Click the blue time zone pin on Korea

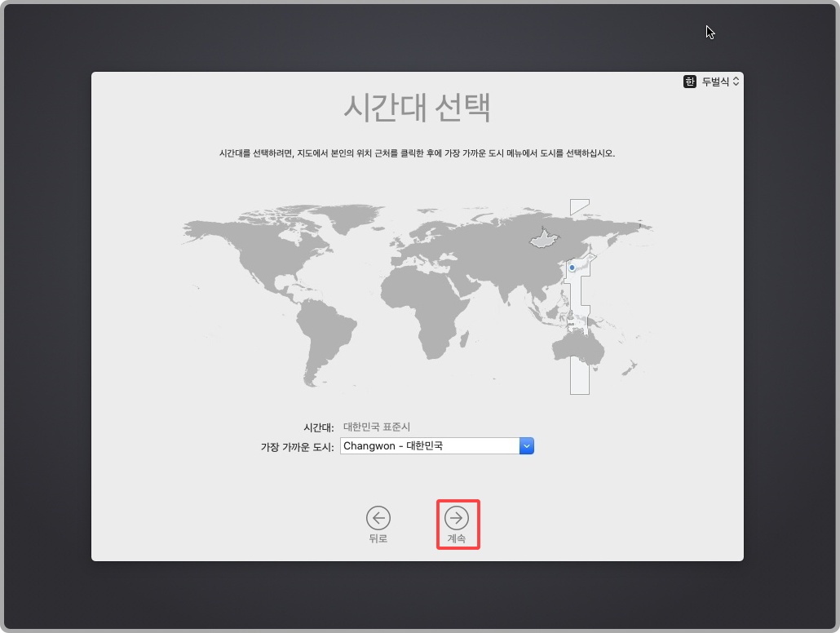click(572, 267)
